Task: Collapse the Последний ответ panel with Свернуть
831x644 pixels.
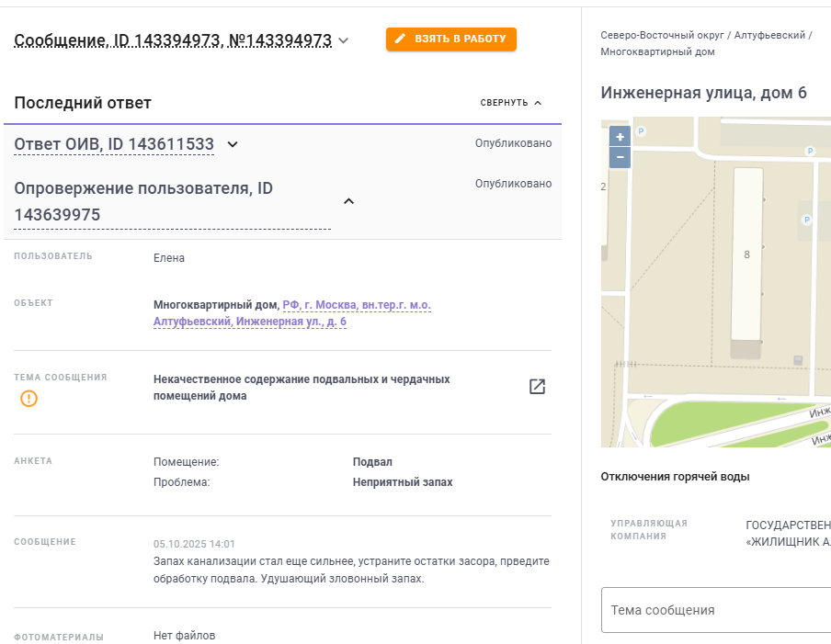Action: 511,103
